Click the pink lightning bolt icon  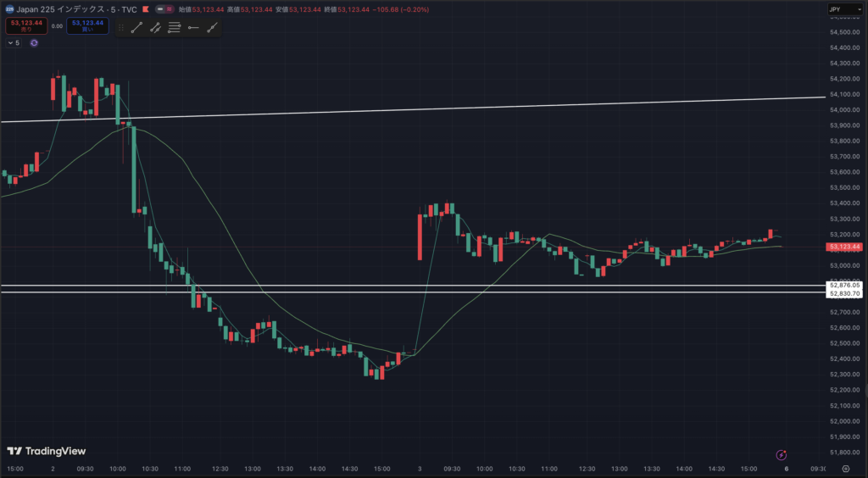(x=782, y=455)
